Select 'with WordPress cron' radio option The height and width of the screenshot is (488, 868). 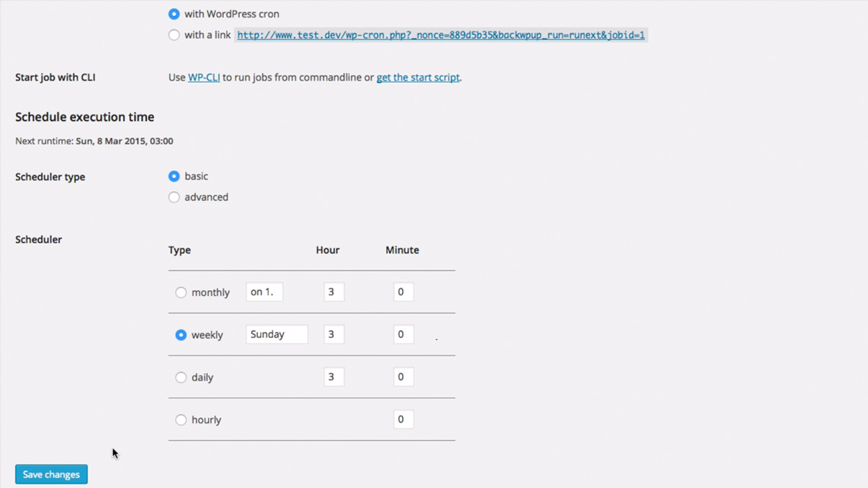[x=174, y=14]
